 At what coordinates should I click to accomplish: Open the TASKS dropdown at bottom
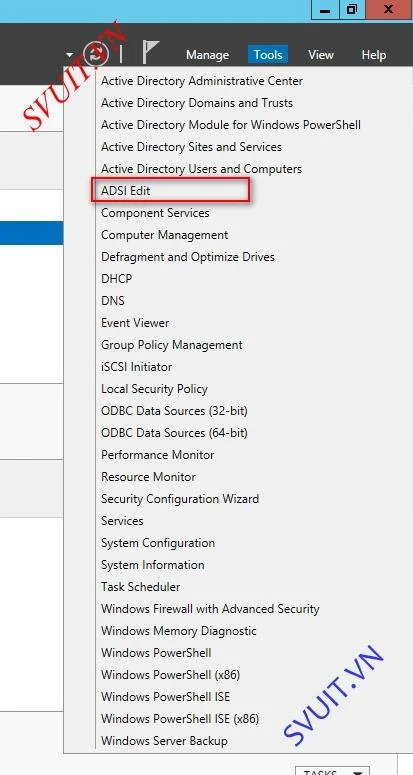coord(332,771)
